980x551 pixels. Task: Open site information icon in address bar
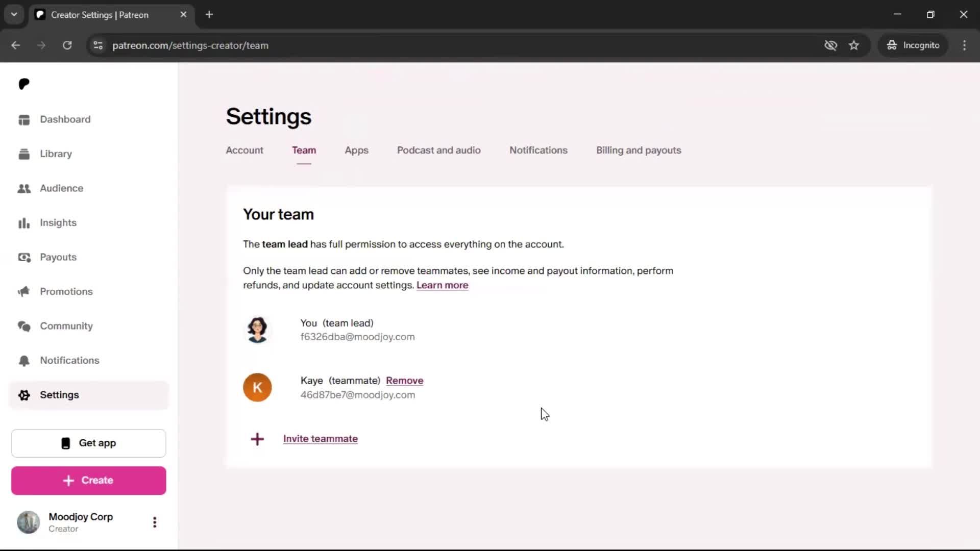[98, 45]
